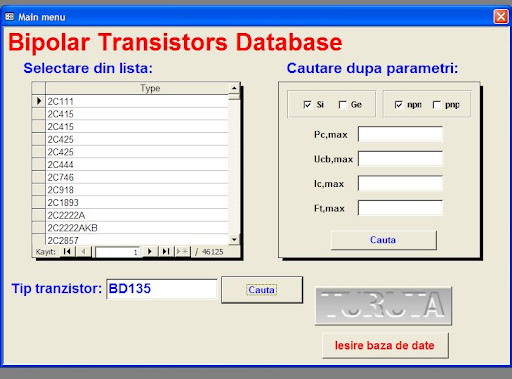Click the list scroll-down arrow

pyautogui.click(x=234, y=239)
